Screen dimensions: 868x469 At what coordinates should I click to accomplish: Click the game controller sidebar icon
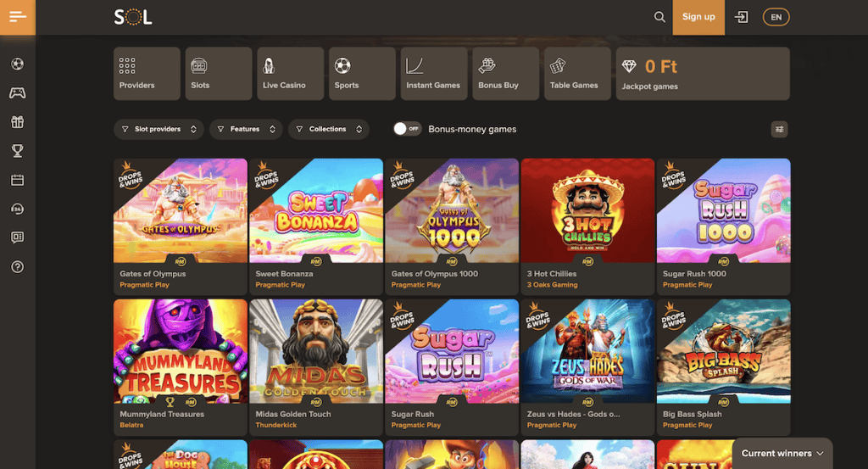coord(17,93)
